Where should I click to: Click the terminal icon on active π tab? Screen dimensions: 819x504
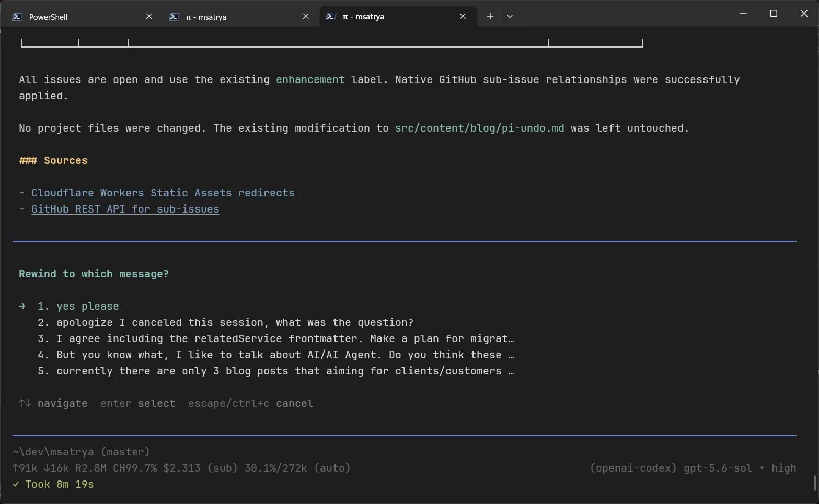pos(331,17)
